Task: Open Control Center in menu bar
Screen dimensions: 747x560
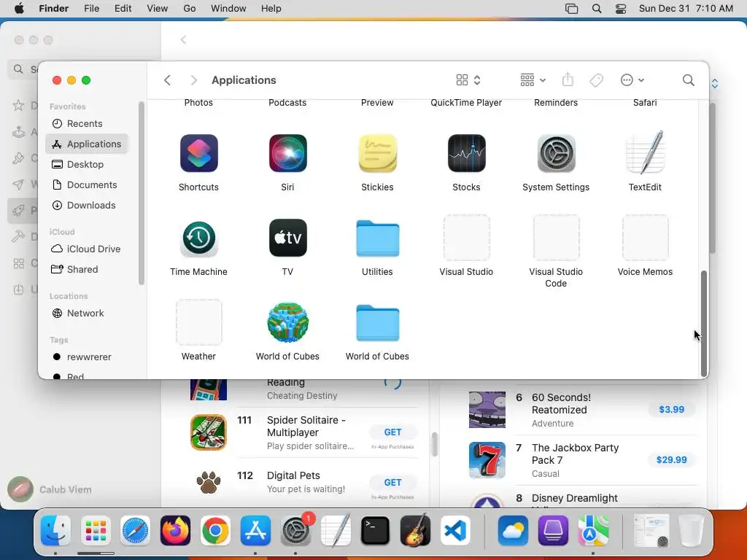Action: [x=620, y=9]
